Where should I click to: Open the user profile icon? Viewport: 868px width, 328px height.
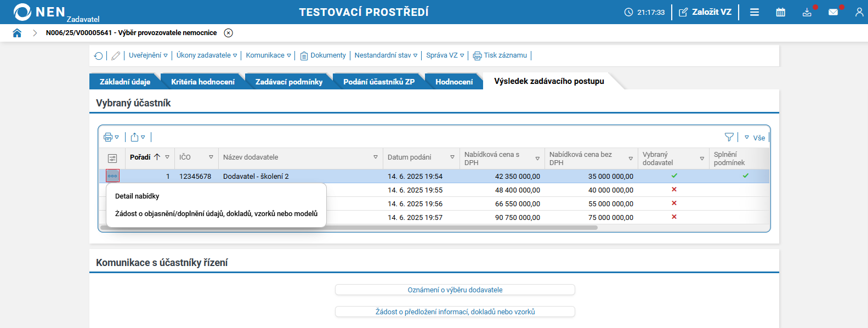click(x=859, y=12)
